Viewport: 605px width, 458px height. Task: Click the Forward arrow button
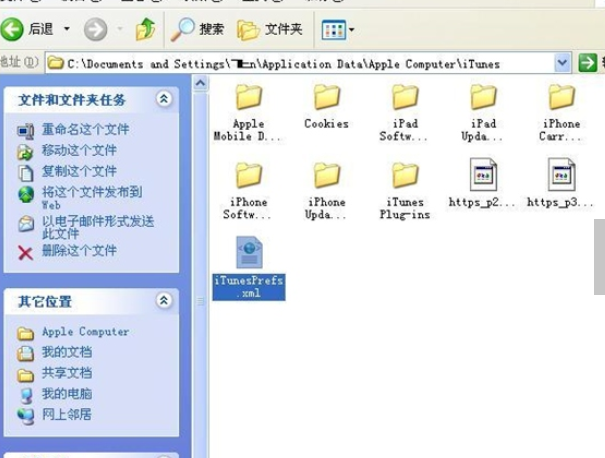point(95,29)
